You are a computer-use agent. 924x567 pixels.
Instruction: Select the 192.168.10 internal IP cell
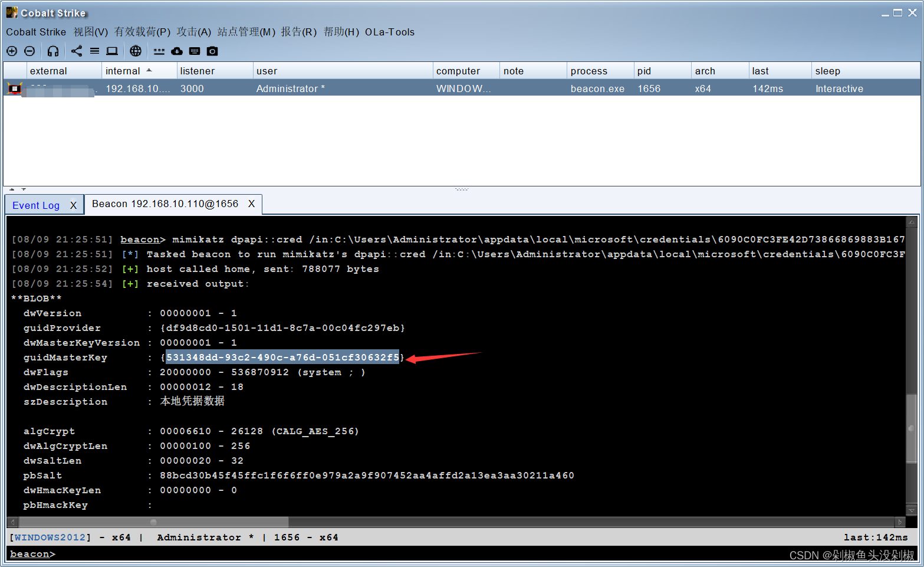coord(138,89)
